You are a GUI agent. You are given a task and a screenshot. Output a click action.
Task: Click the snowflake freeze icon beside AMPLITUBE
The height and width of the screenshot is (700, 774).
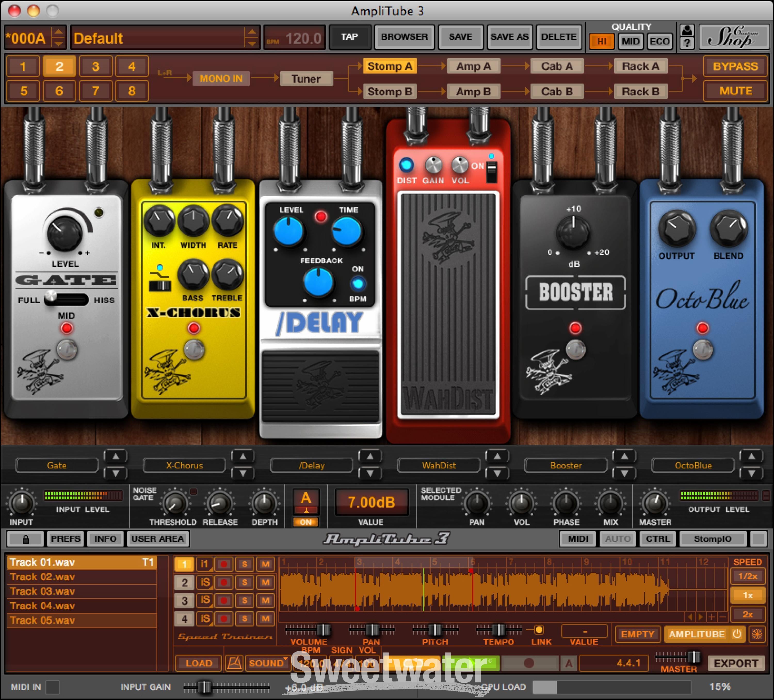pyautogui.click(x=757, y=634)
